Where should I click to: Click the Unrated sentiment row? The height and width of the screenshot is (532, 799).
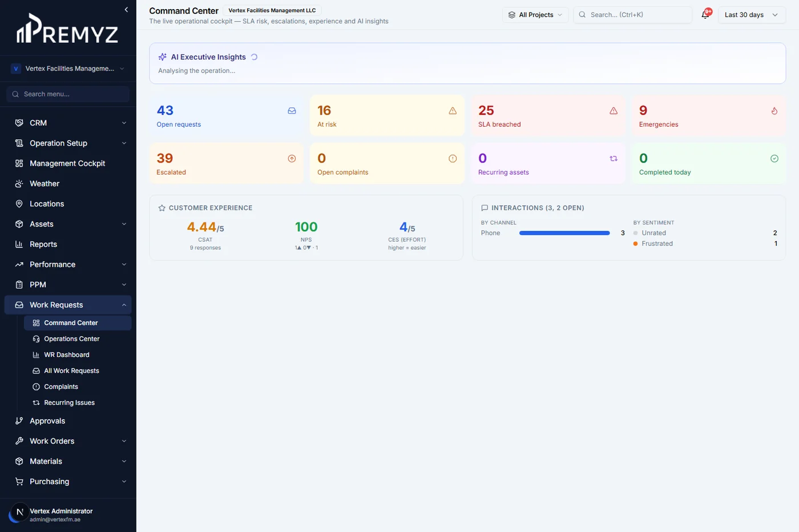[x=705, y=233]
